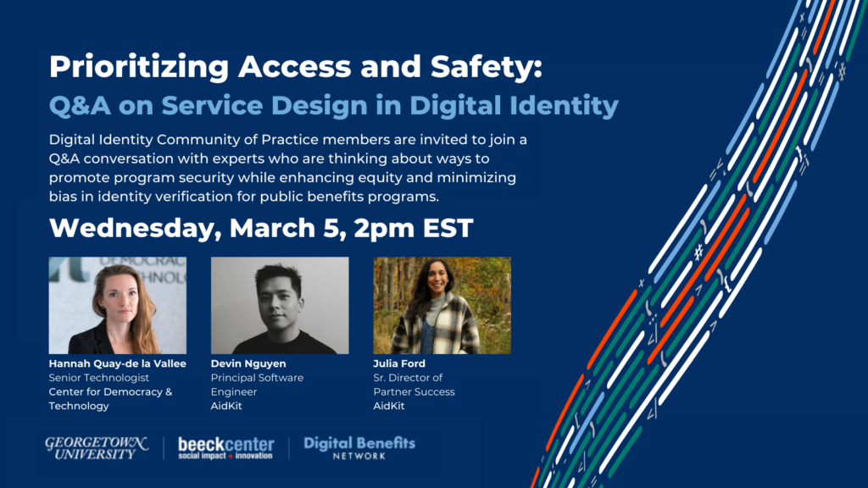Select Hannah Quay-de la Vallee's photo
This screenshot has height=488, width=868.
(117, 305)
